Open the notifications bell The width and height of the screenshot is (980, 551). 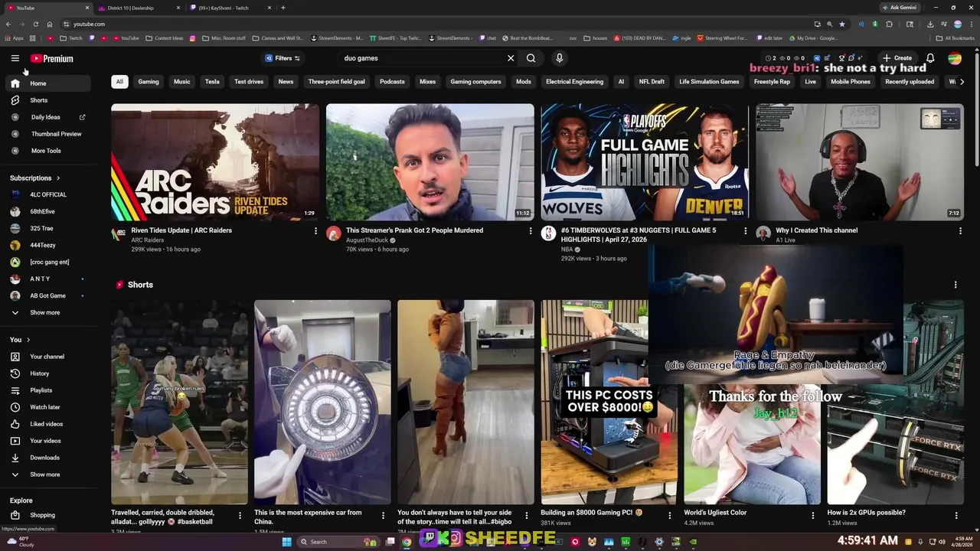pyautogui.click(x=930, y=58)
